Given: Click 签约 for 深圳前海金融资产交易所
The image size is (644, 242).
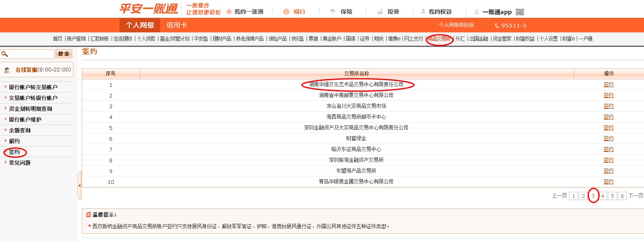Looking at the screenshot, I should point(608,160).
